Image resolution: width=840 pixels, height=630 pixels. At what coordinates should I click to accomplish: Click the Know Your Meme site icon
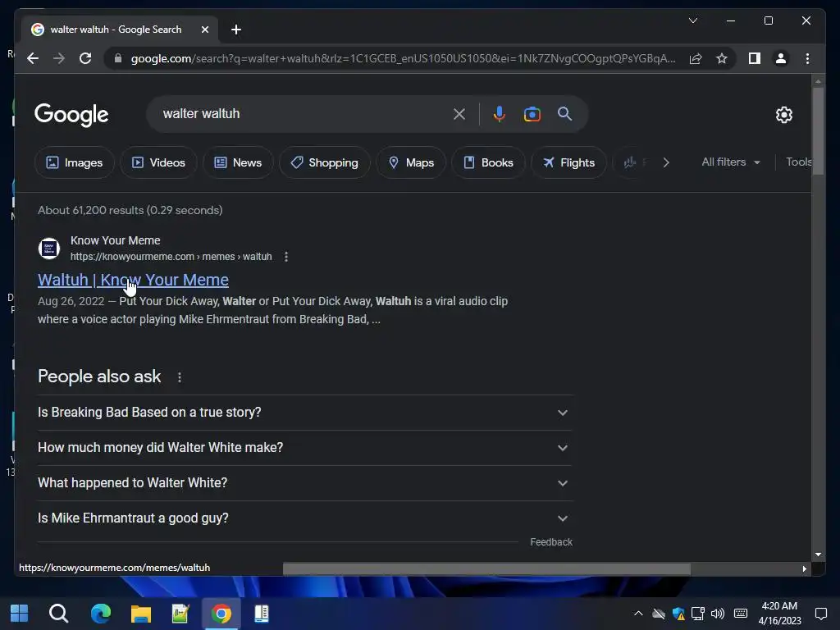[49, 249]
